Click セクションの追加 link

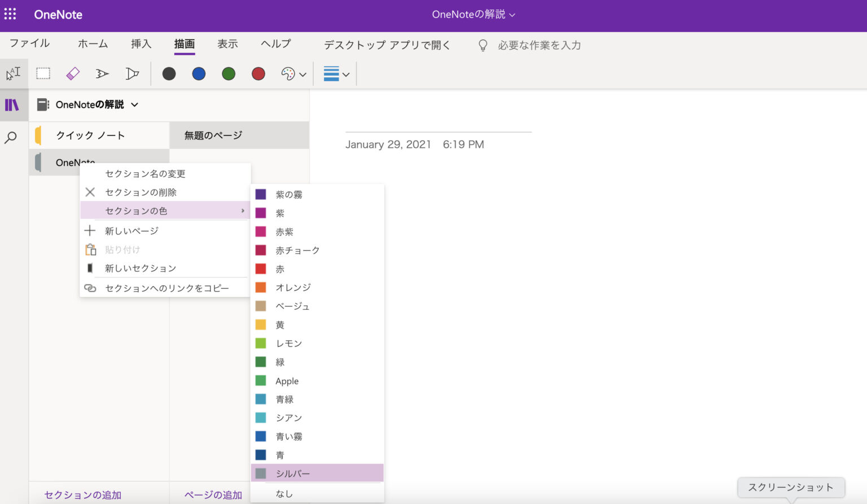[83, 495]
